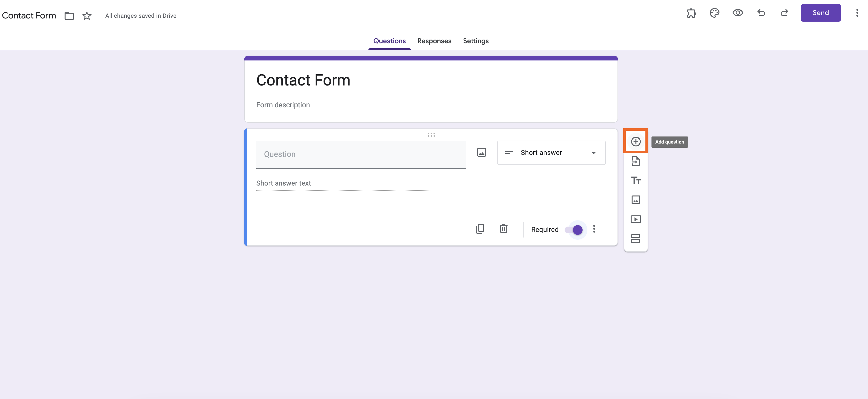Viewport: 868px width, 399px height.
Task: Star the Contact Form document
Action: (87, 16)
